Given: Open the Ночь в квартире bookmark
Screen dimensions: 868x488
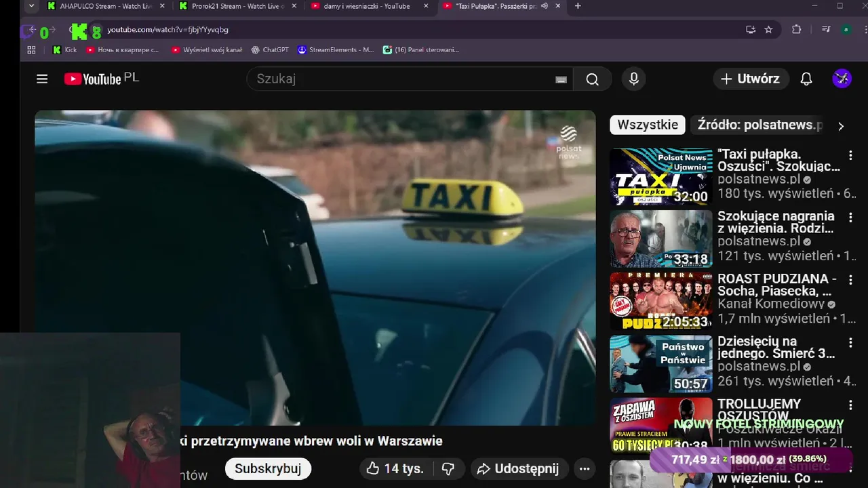Looking at the screenshot, I should [123, 49].
